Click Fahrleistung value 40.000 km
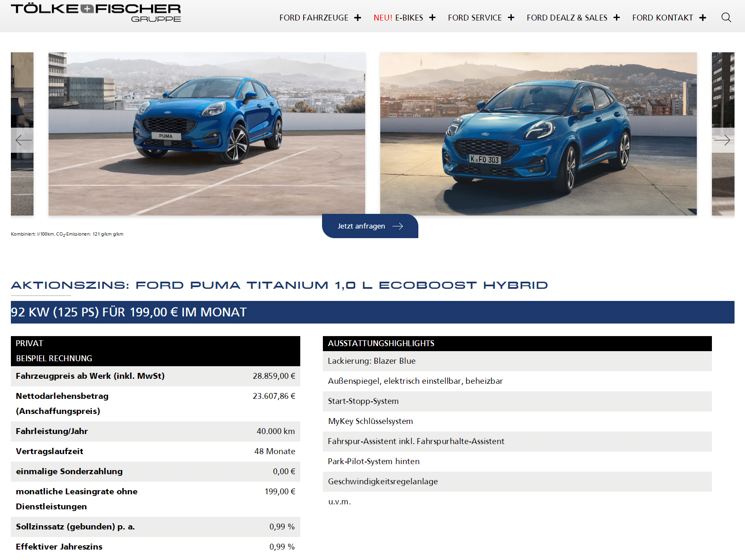Viewport: 745px width, 560px height. pyautogui.click(x=276, y=431)
